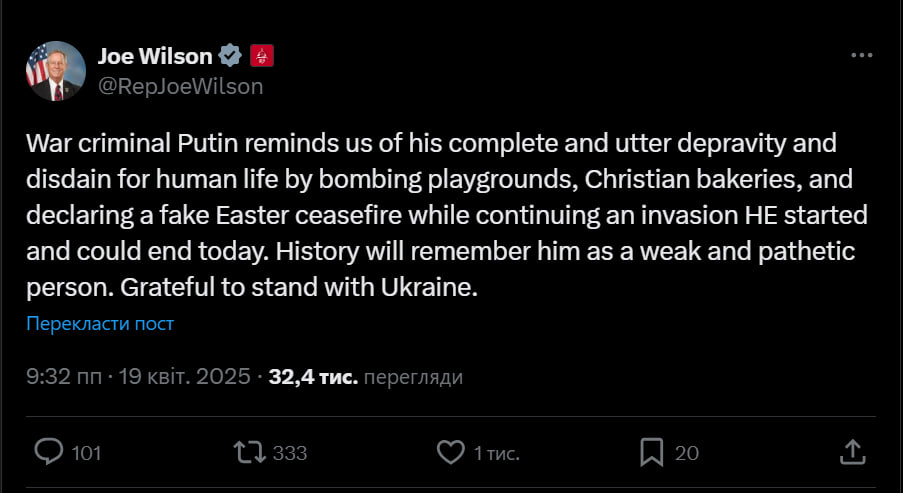
Task: Click the 333 reposts count
Action: (x=289, y=453)
